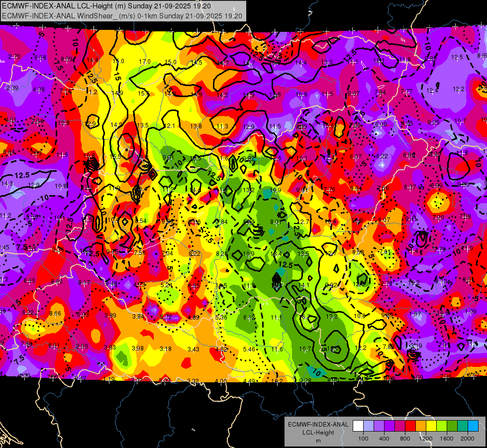Click the 8.59 wind shear value
The width and height of the screenshot is (487, 448).
click(67, 59)
